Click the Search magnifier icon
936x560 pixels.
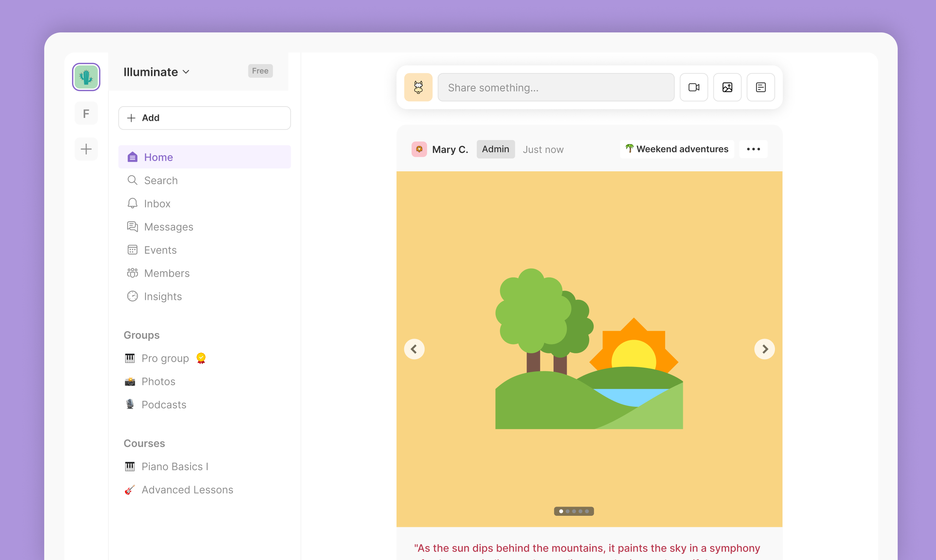132,180
